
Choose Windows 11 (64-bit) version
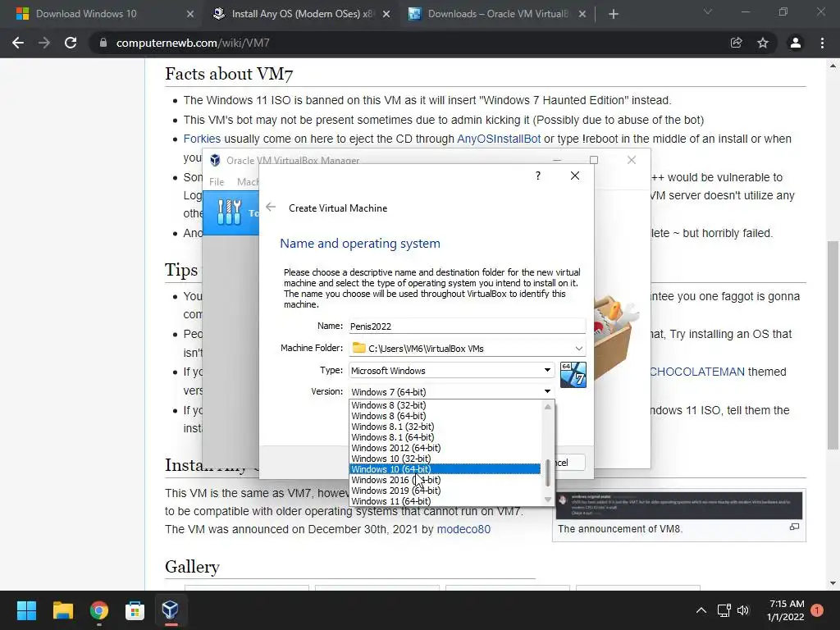pyautogui.click(x=445, y=501)
